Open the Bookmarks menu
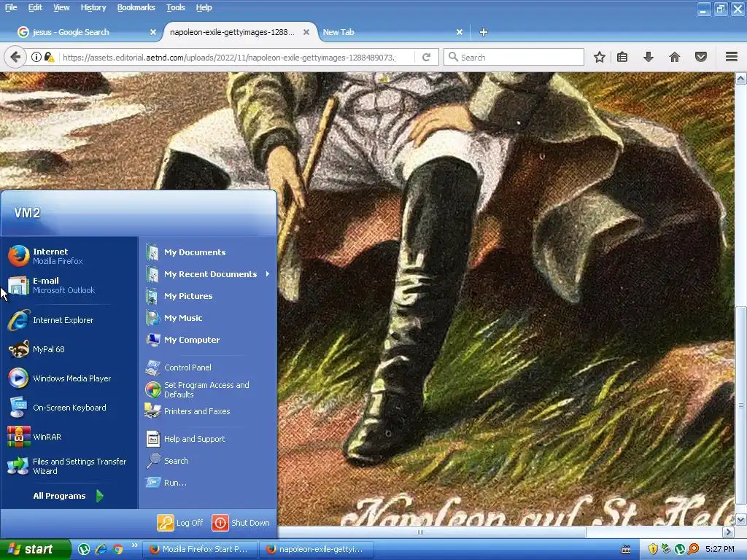Viewport: 747px width, 560px height. 136,7
